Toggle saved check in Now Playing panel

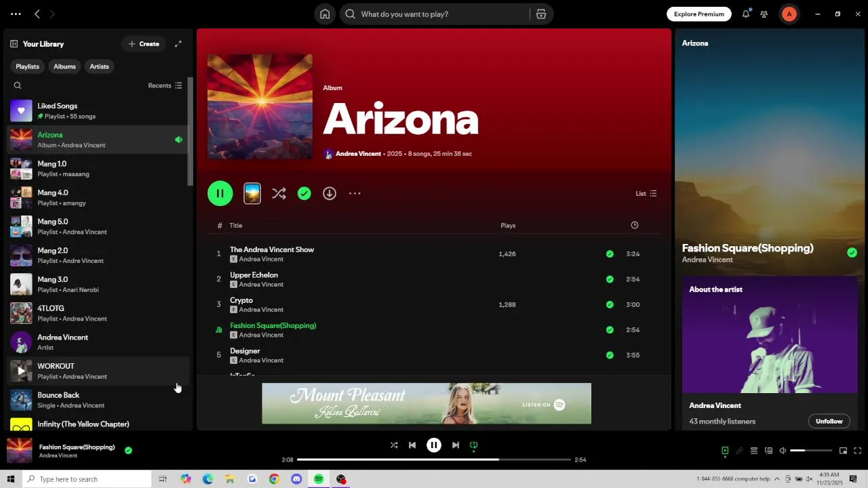click(x=852, y=253)
